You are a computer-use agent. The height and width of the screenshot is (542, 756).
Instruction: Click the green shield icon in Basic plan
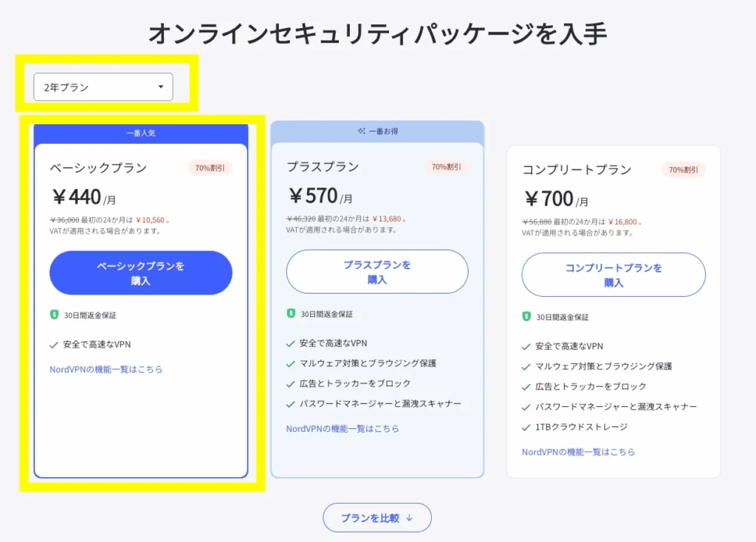click(55, 315)
